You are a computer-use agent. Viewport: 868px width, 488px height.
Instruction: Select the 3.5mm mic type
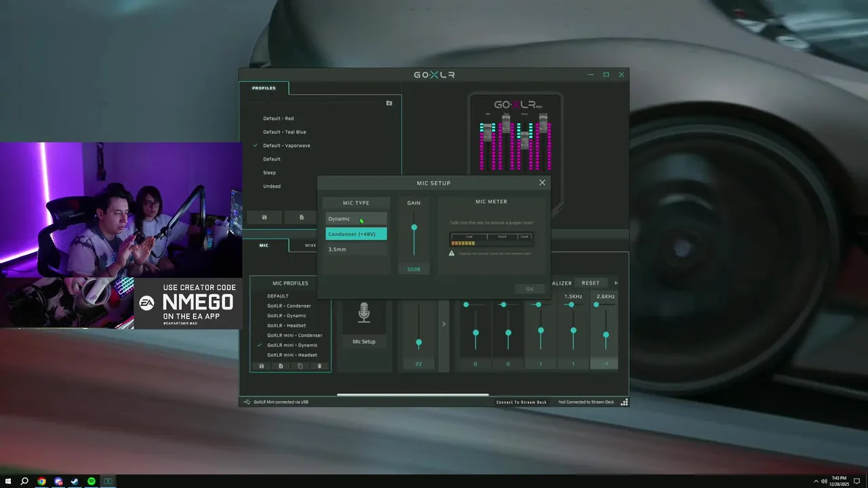(x=356, y=249)
